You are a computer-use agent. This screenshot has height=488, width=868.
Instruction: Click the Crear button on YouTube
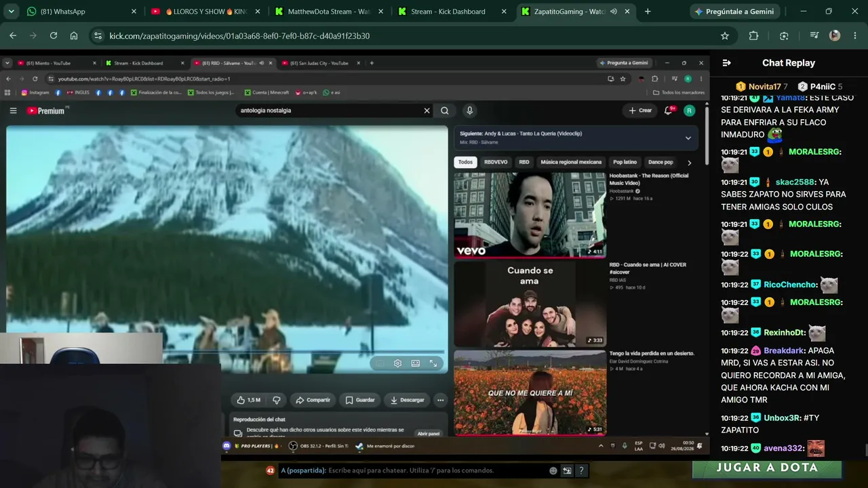click(x=640, y=110)
